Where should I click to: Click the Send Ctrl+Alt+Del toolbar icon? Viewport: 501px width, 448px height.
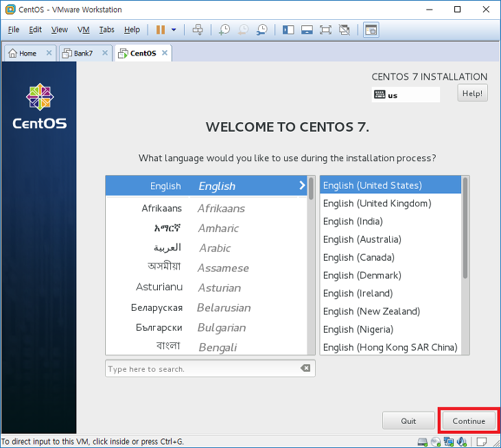pos(198,30)
